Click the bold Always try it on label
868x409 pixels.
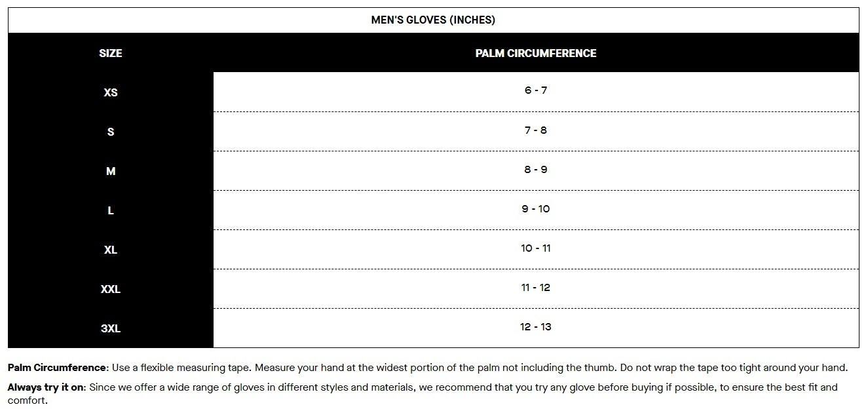[x=46, y=387]
